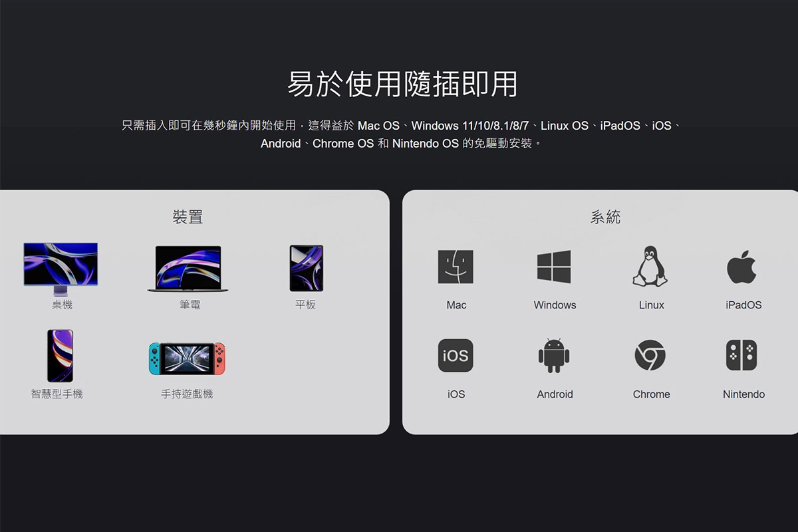Select the handheld game console image

[187, 358]
